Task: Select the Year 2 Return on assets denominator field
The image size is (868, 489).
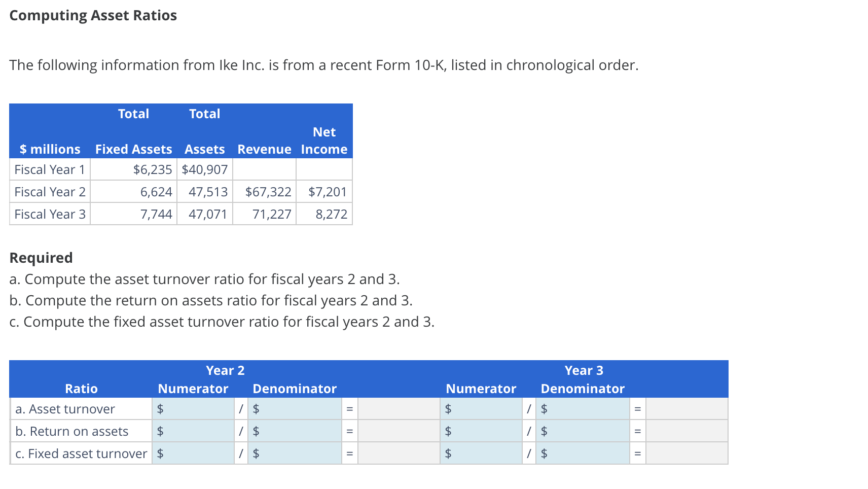Action: 294,431
